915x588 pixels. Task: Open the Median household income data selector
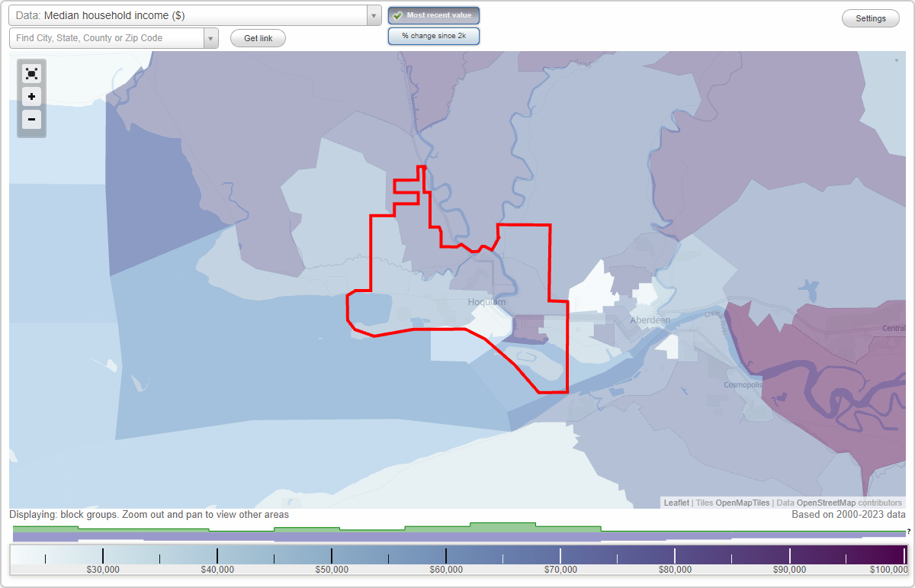click(x=191, y=14)
